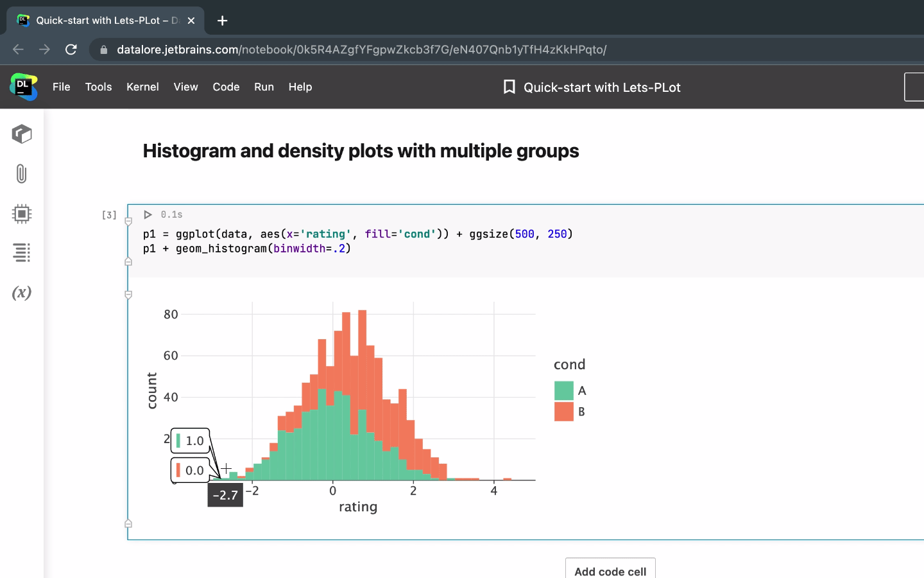
Task: Open the Run menu
Action: (264, 87)
